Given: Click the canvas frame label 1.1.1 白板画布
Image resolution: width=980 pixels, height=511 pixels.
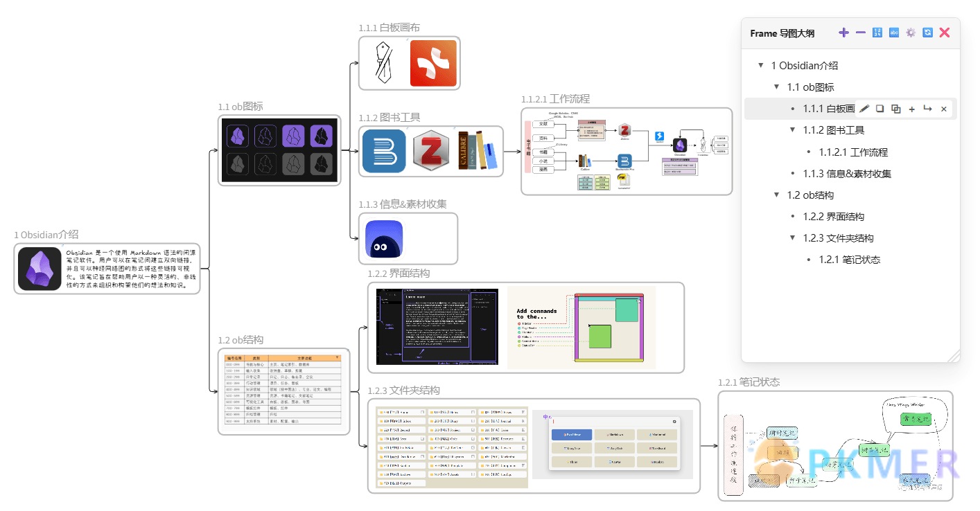Looking at the screenshot, I should [x=389, y=28].
